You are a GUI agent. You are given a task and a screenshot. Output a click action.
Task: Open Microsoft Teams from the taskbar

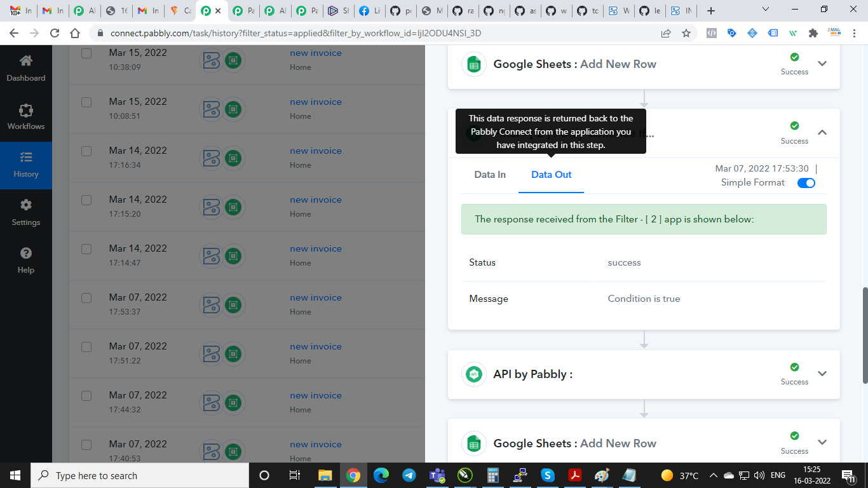pos(437,475)
